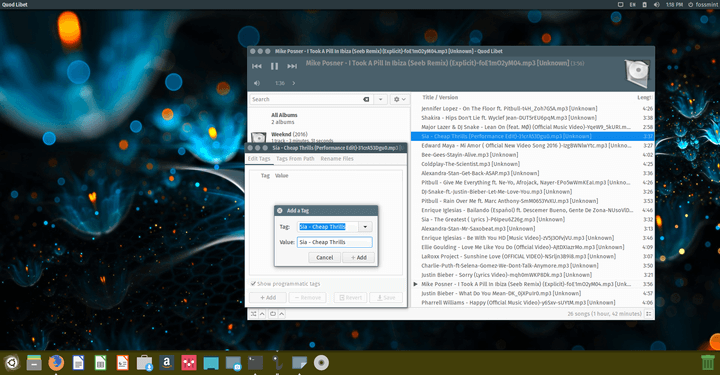The image size is (720, 375).
Task: Switch to the Rename Files tab
Action: click(x=337, y=159)
